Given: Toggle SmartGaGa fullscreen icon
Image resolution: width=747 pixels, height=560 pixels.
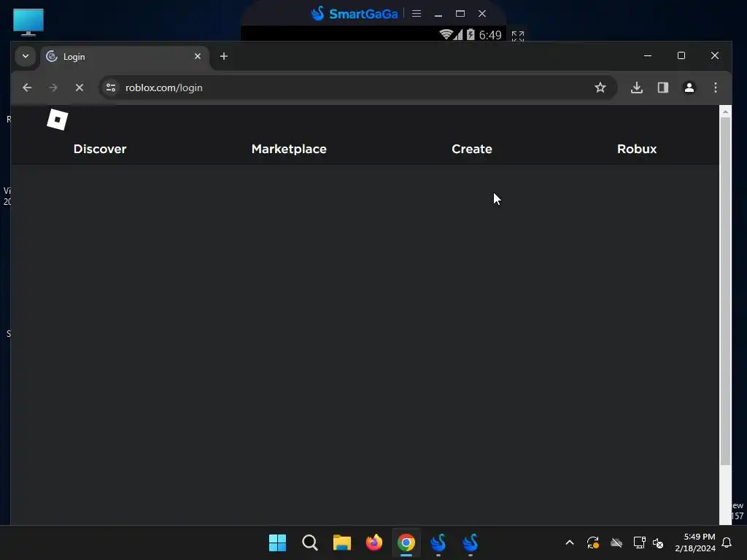Looking at the screenshot, I should click(518, 36).
